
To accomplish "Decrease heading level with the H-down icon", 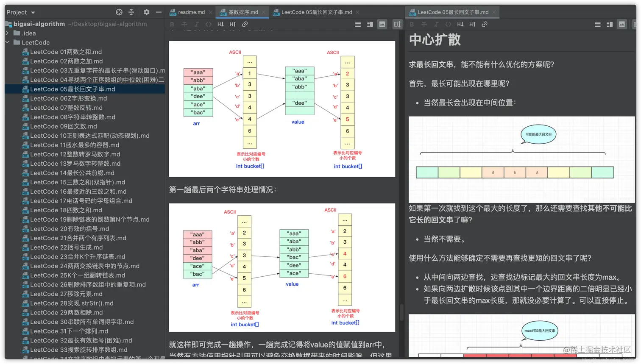I will click(220, 24).
